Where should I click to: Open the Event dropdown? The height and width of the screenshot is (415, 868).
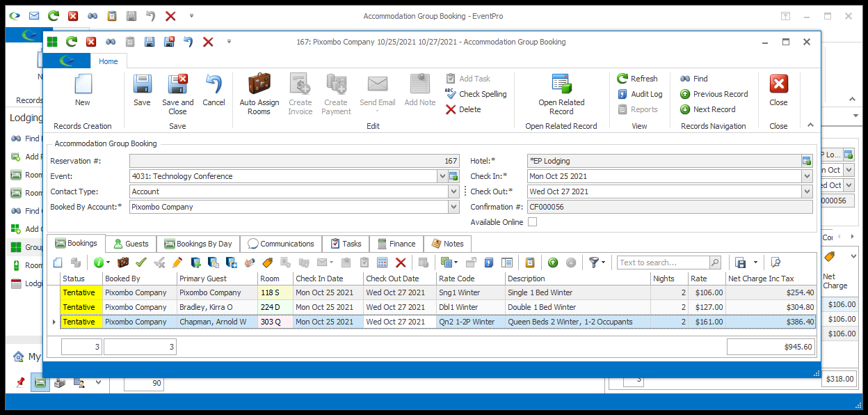point(442,176)
